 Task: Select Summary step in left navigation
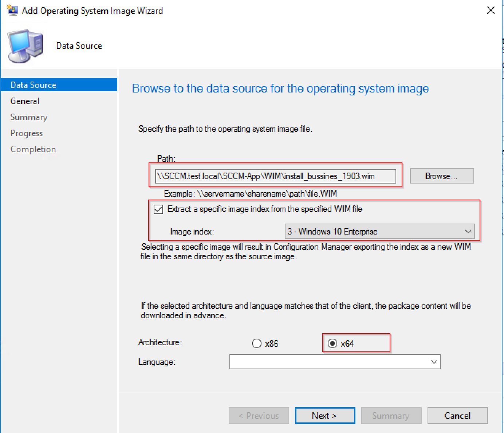[29, 117]
